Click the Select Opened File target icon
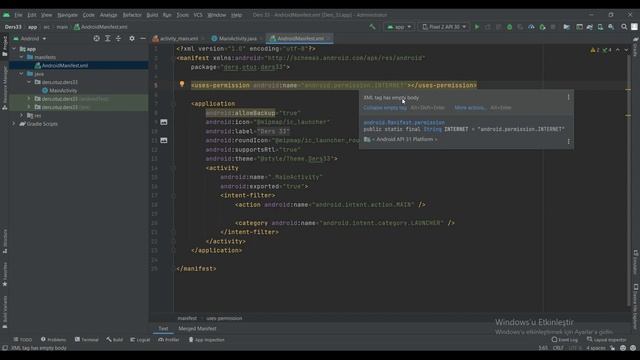 (x=96, y=38)
